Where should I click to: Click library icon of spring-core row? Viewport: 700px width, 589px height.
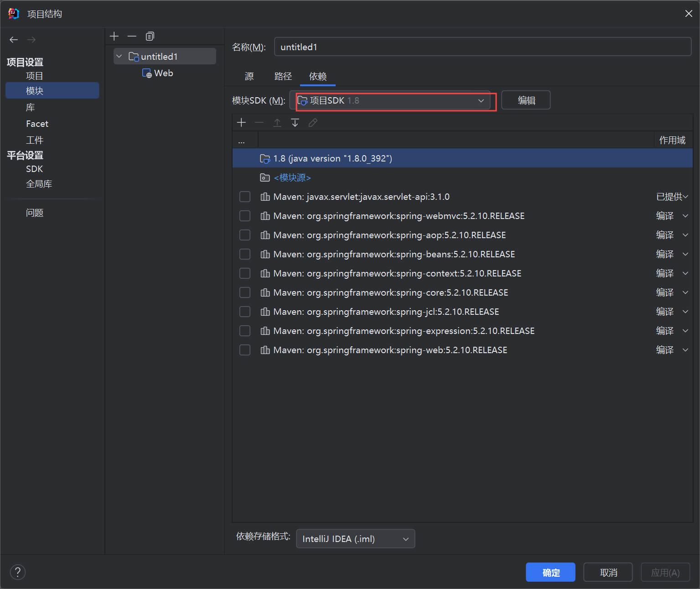(x=265, y=292)
